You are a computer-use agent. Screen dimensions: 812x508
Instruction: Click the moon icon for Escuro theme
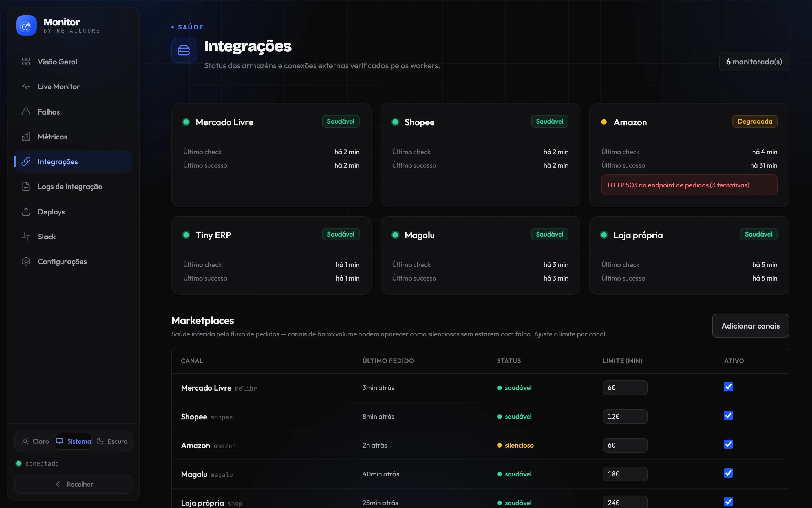[100, 441]
